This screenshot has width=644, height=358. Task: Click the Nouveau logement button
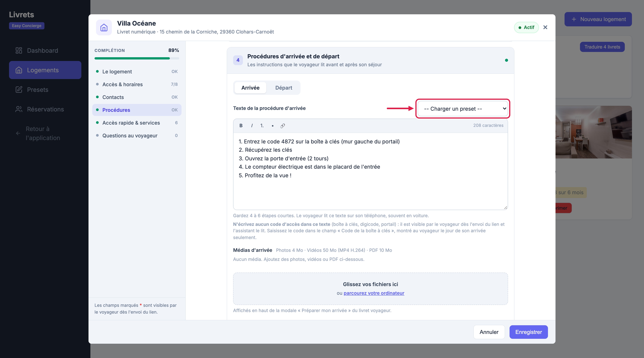[598, 19]
